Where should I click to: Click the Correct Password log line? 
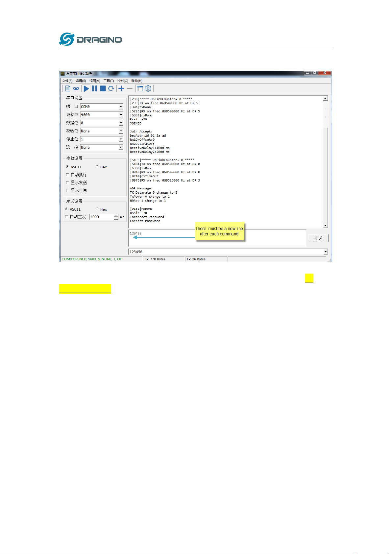145,221
